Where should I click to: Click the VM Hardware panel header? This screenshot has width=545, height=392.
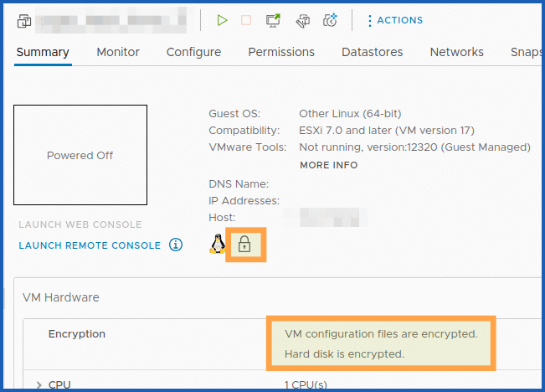(x=61, y=297)
